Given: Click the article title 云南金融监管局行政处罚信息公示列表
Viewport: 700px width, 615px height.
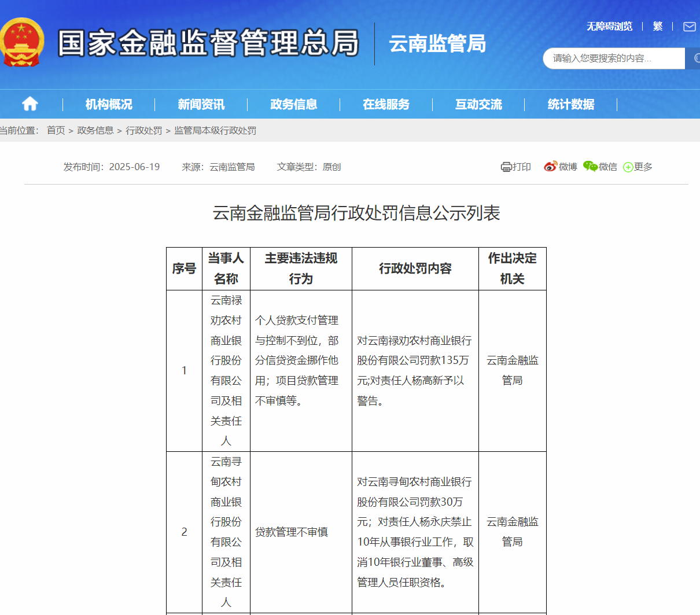Looking at the screenshot, I should pos(356,213).
